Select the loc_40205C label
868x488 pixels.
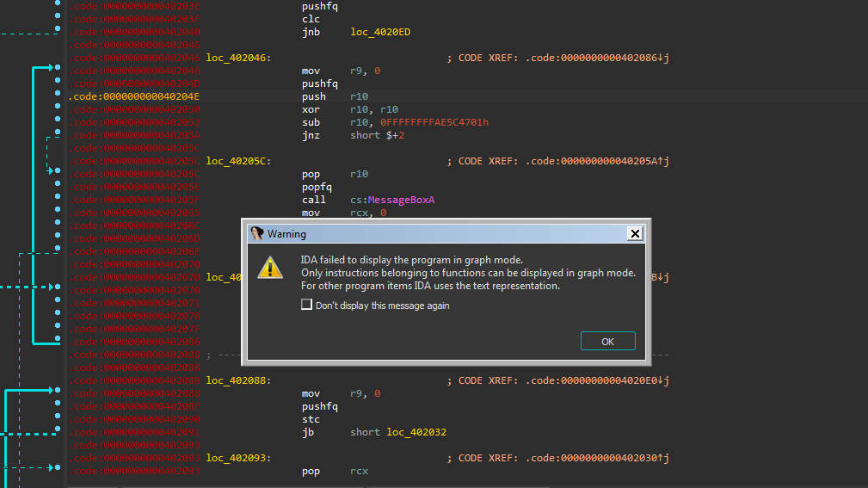[237, 161]
